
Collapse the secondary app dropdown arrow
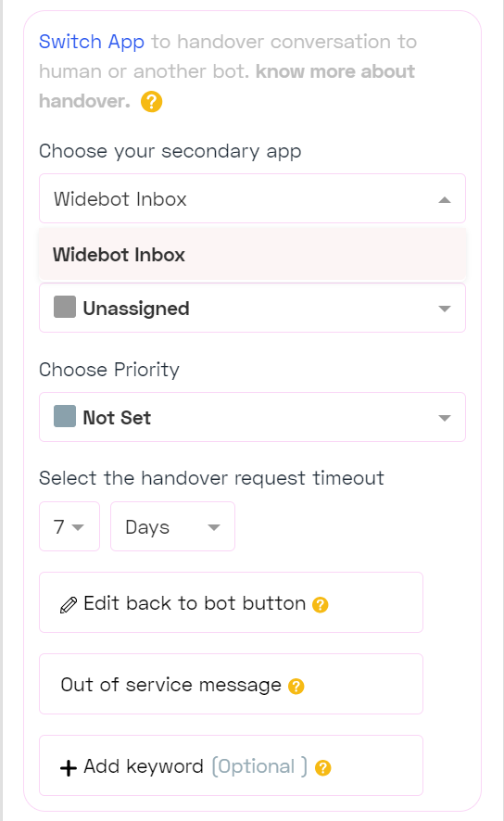pos(445,199)
